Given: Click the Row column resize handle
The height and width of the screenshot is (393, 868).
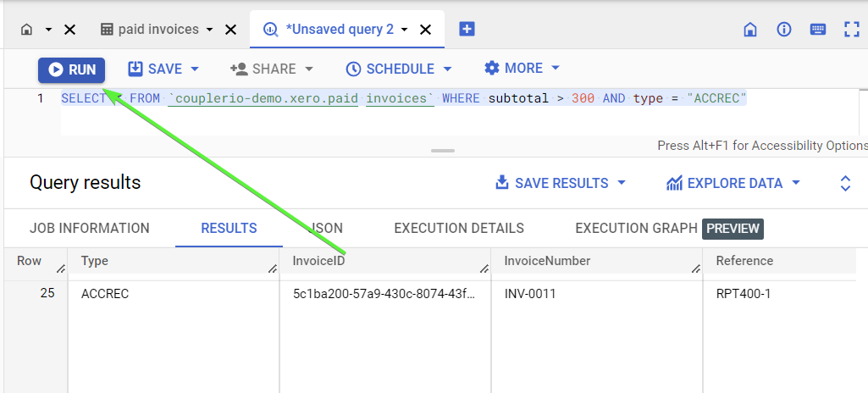Looking at the screenshot, I should coord(61,269).
